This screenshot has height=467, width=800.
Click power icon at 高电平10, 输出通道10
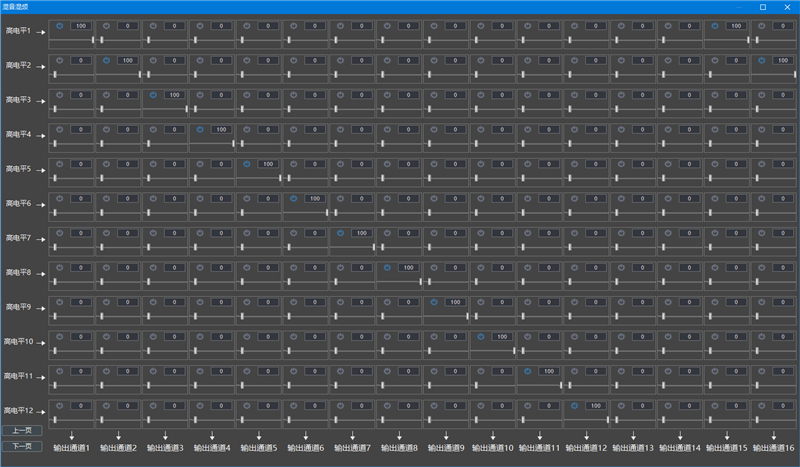[481, 337]
